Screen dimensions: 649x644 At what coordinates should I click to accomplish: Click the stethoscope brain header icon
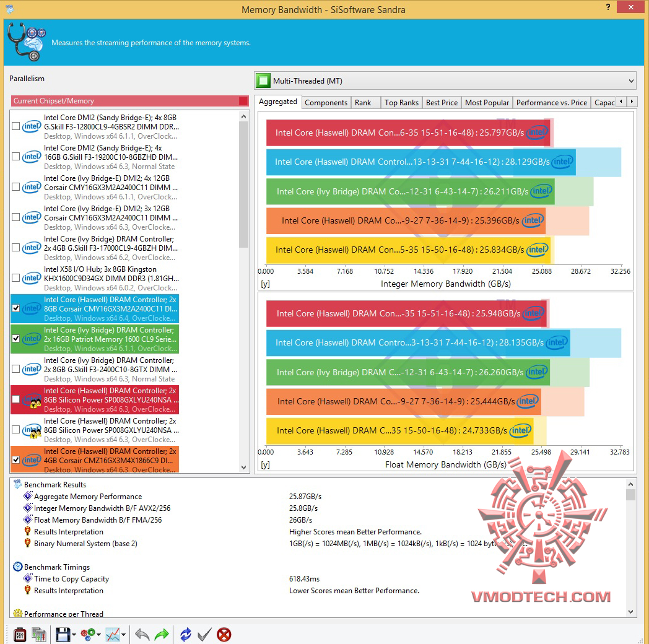click(27, 42)
